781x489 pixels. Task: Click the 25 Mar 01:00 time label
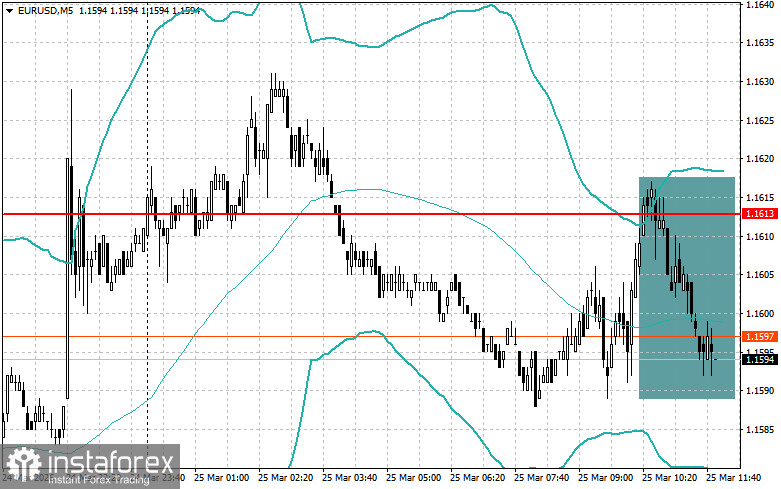pyautogui.click(x=222, y=478)
